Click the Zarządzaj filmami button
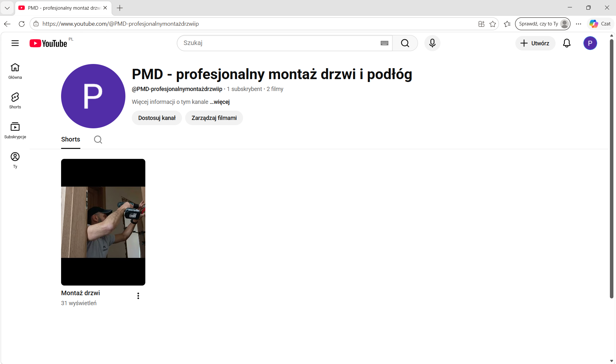This screenshot has height=364, width=616. pyautogui.click(x=214, y=118)
